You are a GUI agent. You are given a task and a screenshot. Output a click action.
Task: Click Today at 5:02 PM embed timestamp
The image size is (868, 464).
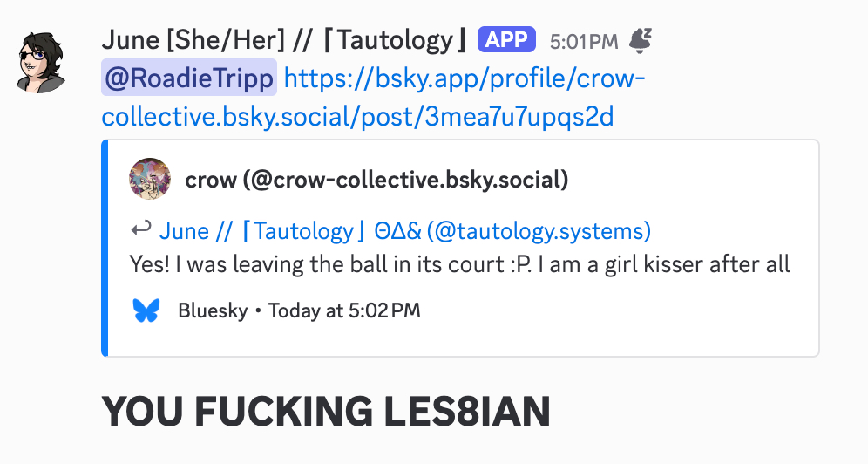pyautogui.click(x=344, y=310)
